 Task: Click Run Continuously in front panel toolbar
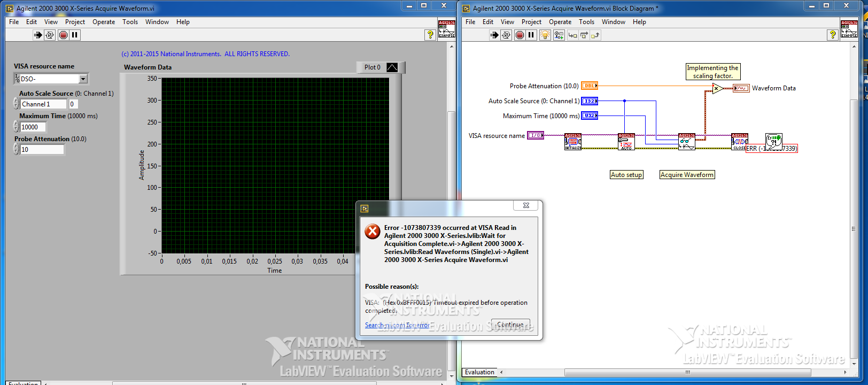point(50,35)
